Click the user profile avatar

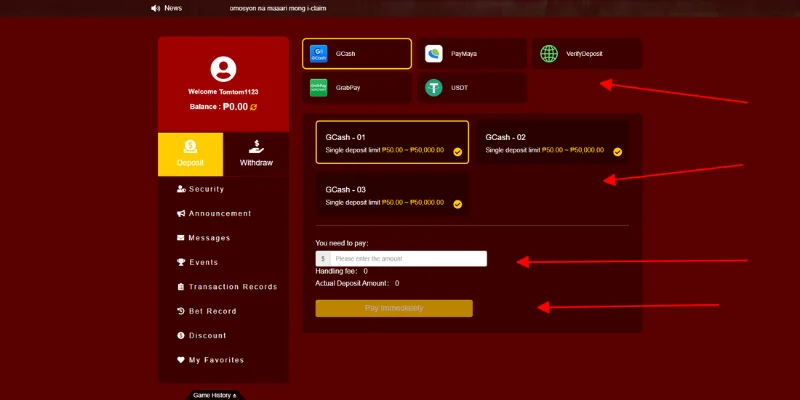point(223,69)
